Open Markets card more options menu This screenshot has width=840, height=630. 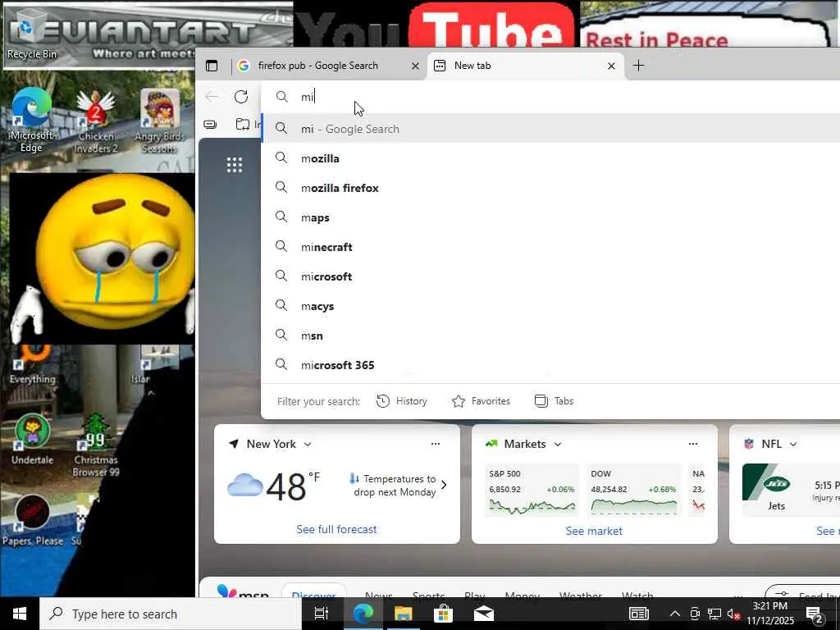click(x=692, y=444)
